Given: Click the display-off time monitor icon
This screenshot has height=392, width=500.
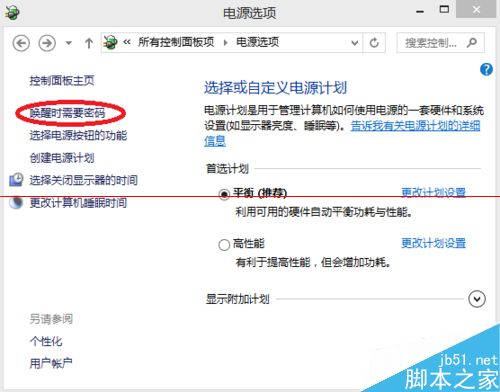Looking at the screenshot, I should [x=16, y=180].
